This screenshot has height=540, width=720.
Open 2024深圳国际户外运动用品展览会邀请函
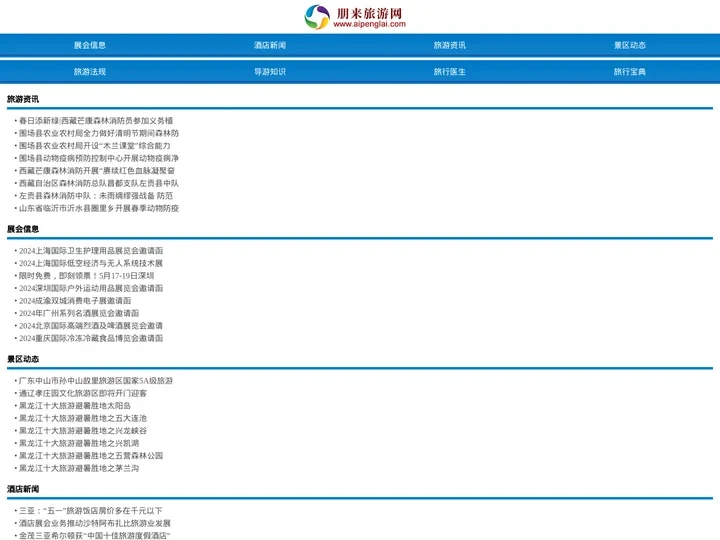click(x=91, y=288)
